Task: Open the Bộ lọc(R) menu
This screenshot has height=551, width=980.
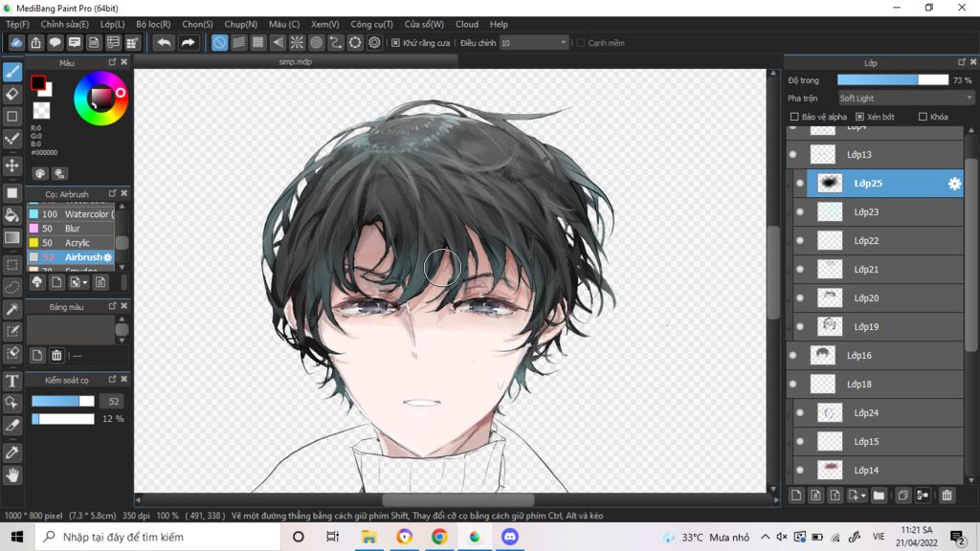Action: click(x=153, y=24)
